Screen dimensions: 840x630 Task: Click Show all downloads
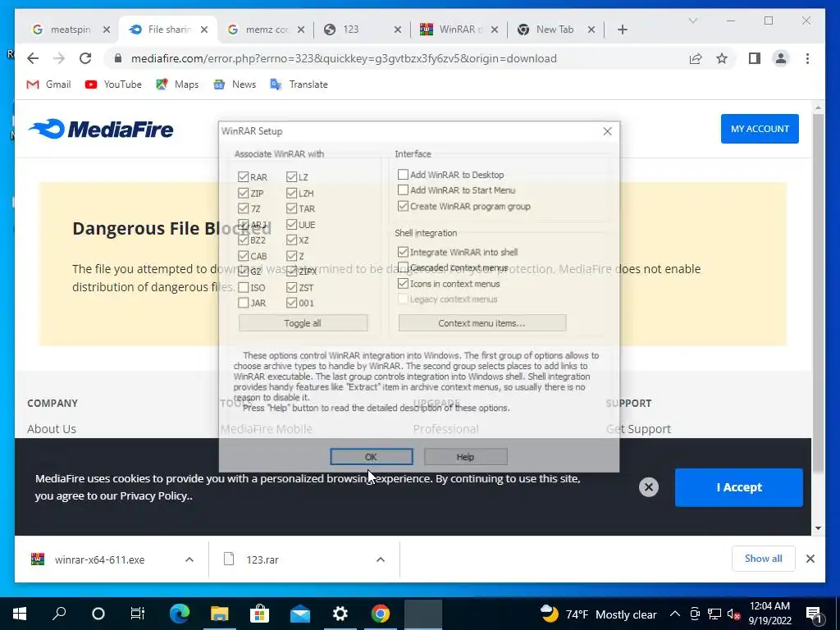[x=763, y=558]
